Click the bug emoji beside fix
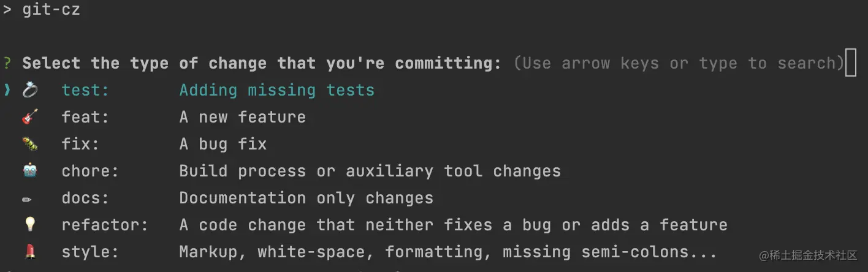 pos(30,144)
